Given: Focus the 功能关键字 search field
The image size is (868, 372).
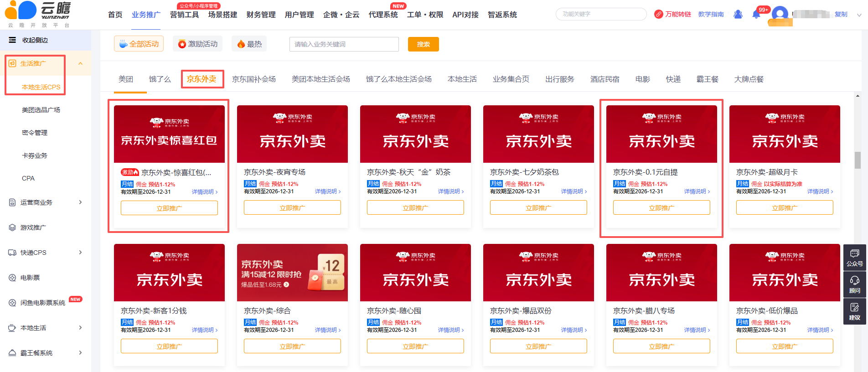Looking at the screenshot, I should click(601, 14).
